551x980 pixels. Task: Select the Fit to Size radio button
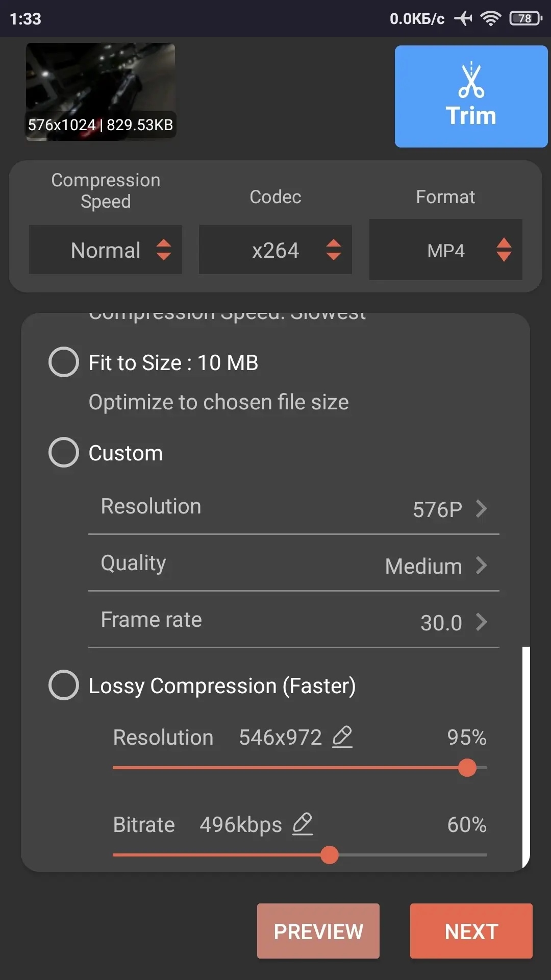click(64, 362)
